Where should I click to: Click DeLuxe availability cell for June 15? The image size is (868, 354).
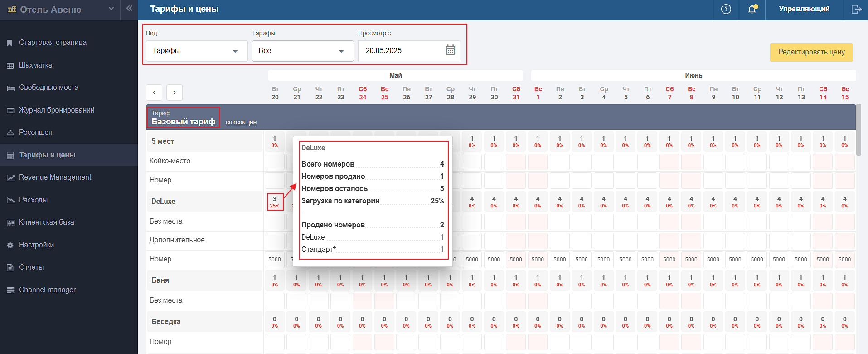point(845,202)
